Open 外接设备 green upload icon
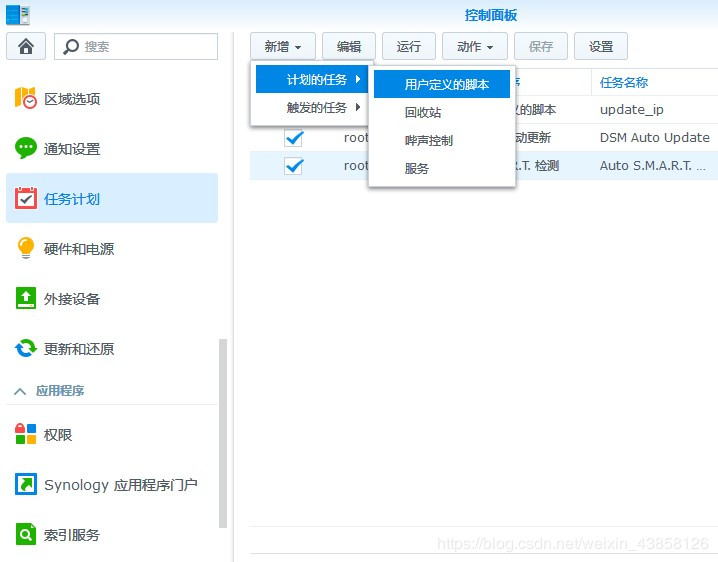 pos(26,298)
